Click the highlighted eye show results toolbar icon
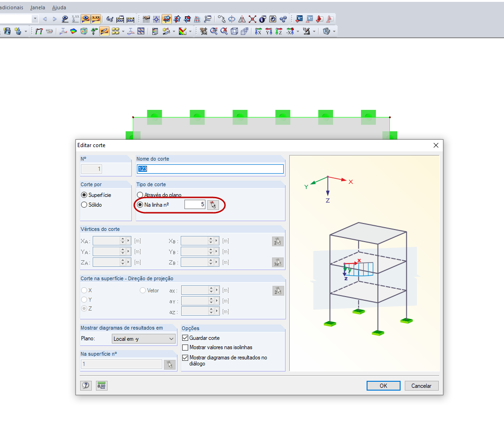The height and width of the screenshot is (446, 504). click(x=86, y=19)
